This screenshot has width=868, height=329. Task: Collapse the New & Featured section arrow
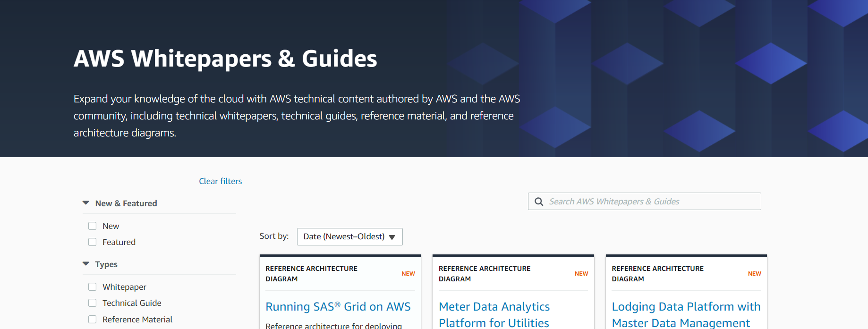tap(86, 203)
